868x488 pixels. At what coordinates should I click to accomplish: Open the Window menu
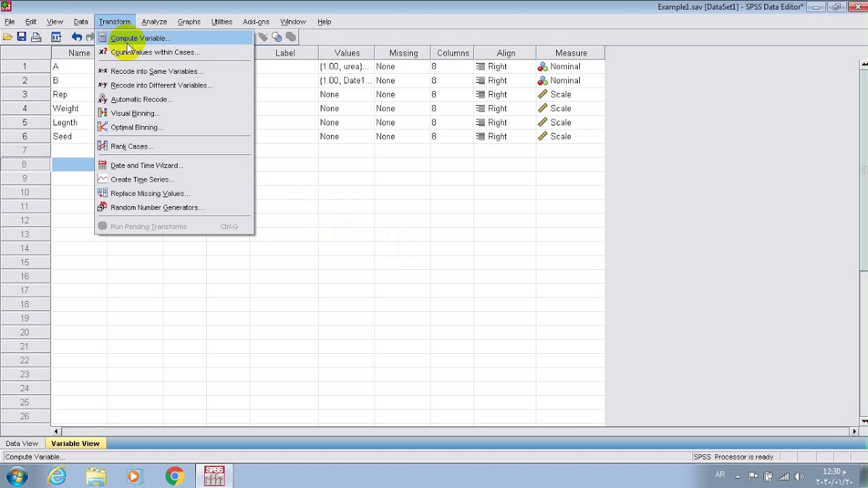293,22
